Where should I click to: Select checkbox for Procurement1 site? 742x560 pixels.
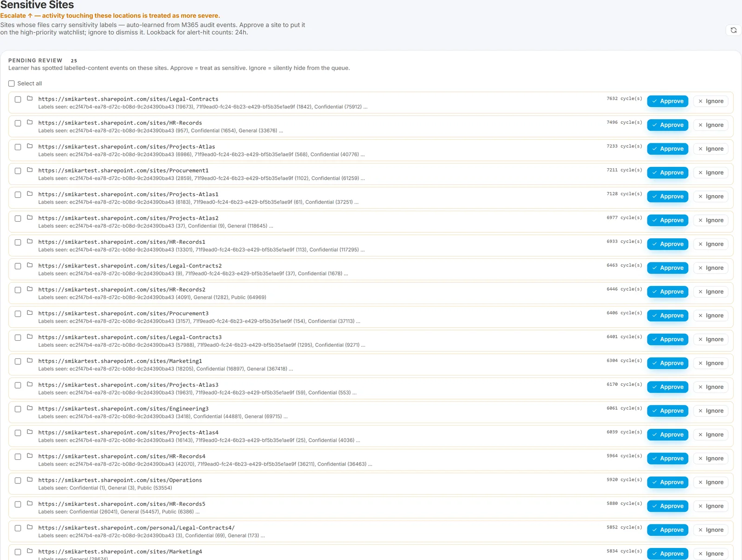pyautogui.click(x=18, y=171)
